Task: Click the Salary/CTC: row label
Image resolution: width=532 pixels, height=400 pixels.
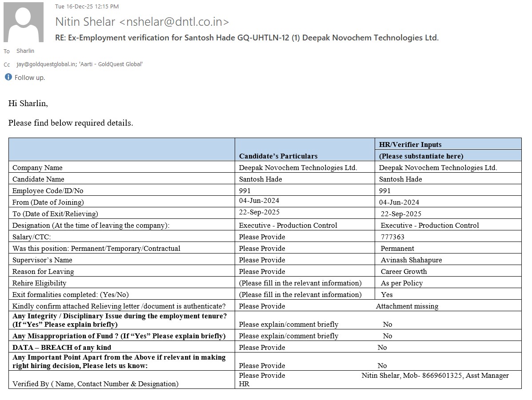Action: tap(32, 237)
